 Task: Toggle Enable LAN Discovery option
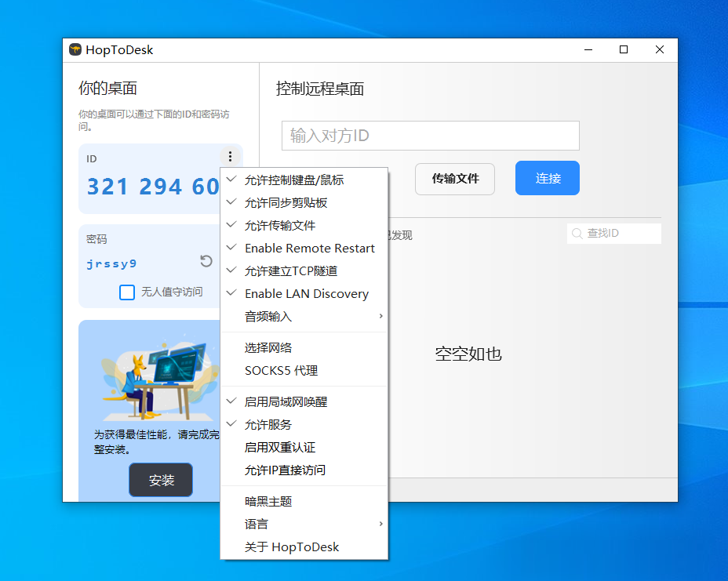pos(306,294)
